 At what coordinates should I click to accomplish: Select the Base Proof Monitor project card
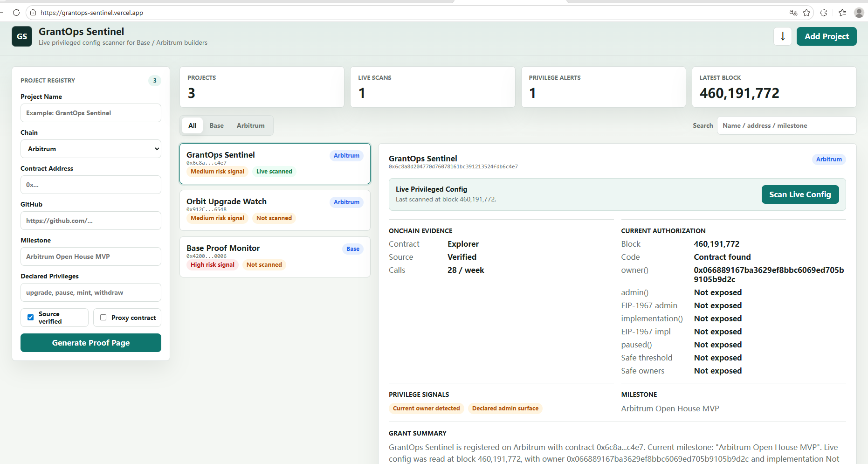tap(275, 257)
